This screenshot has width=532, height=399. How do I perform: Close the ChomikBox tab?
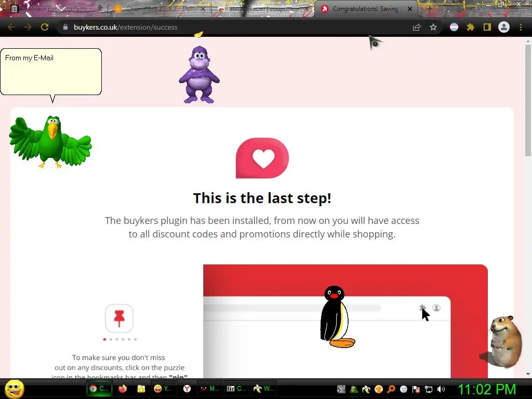[203, 9]
